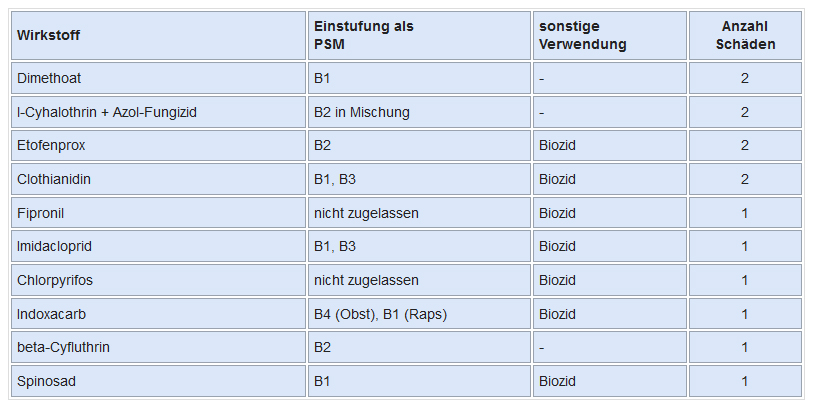The height and width of the screenshot is (406, 816).
Task: Select the Dimethoat cell
Action: click(x=50, y=78)
